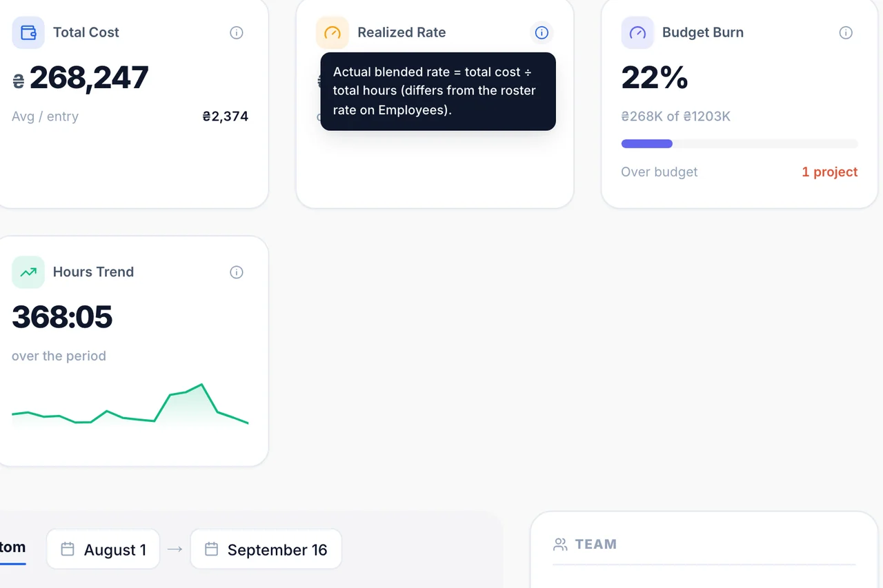
Task: Click the TEAM section heading
Action: 596,545
